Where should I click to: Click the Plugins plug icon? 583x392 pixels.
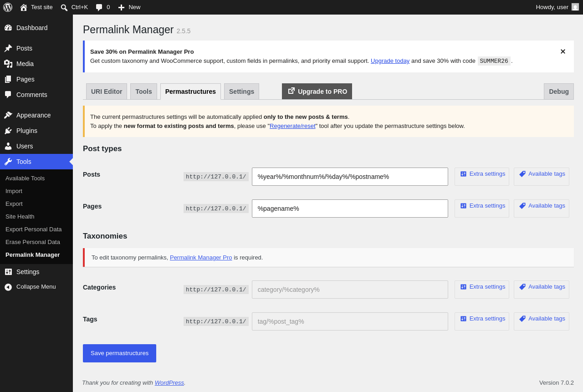click(8, 131)
